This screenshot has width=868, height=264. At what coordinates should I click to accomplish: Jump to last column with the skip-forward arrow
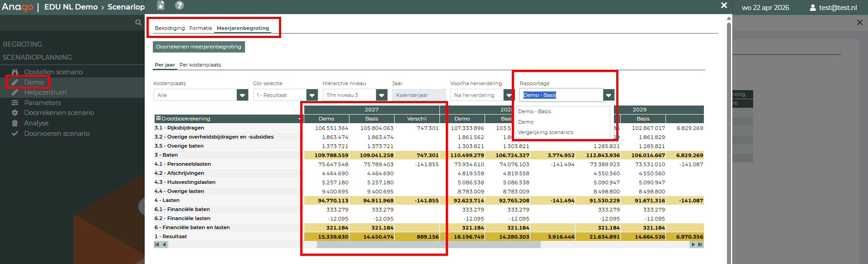pyautogui.click(x=700, y=245)
